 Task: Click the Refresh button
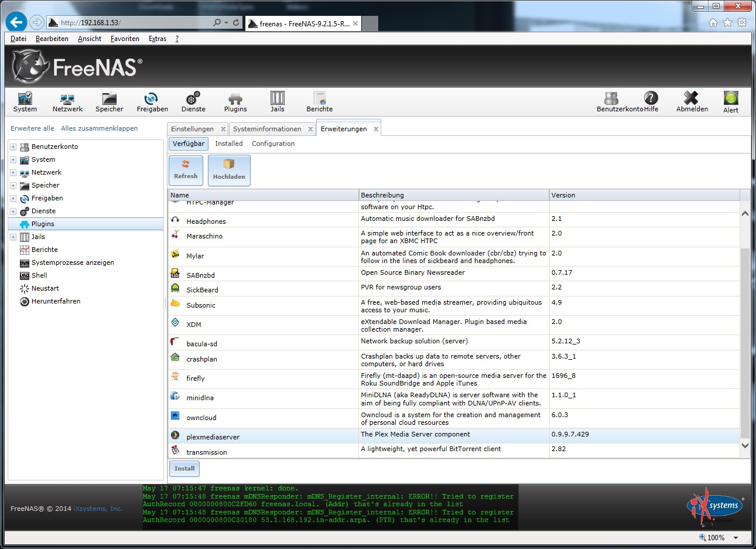point(186,170)
